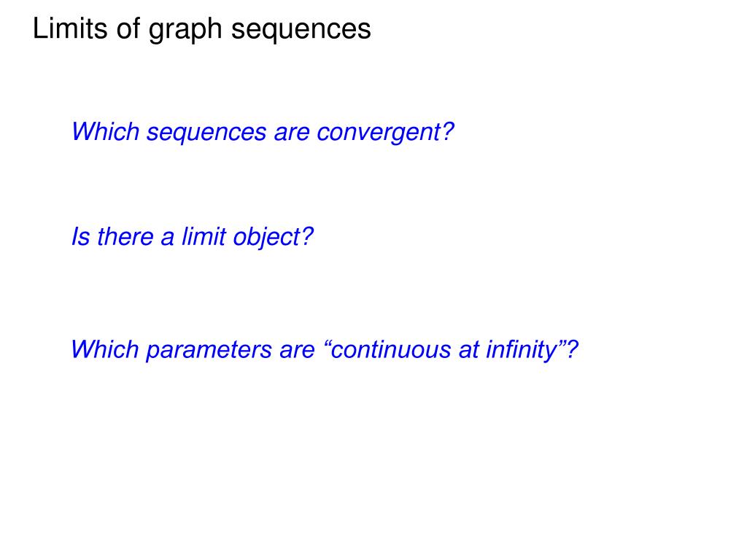Click the word 'Is' starting the second question
Image resolution: width=747 pixels, height=560 pixels.
pos(80,237)
